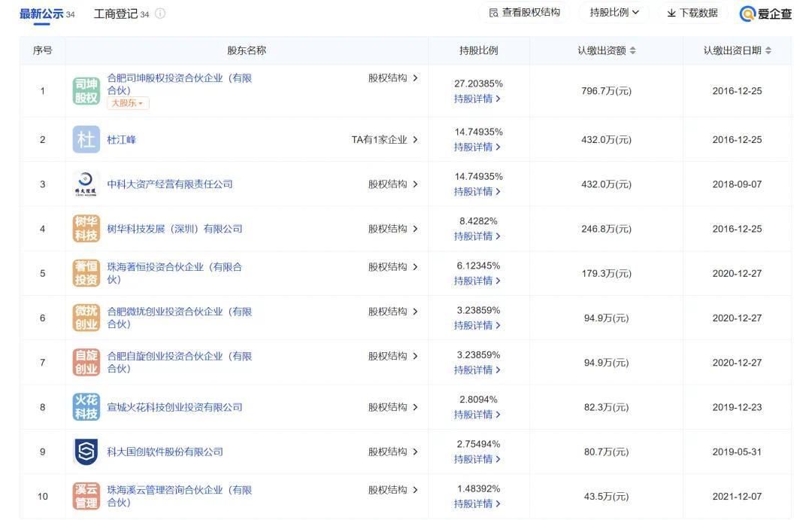Click the 2019-05-31 date cell
This screenshot has height=520, width=812.
[x=737, y=452]
